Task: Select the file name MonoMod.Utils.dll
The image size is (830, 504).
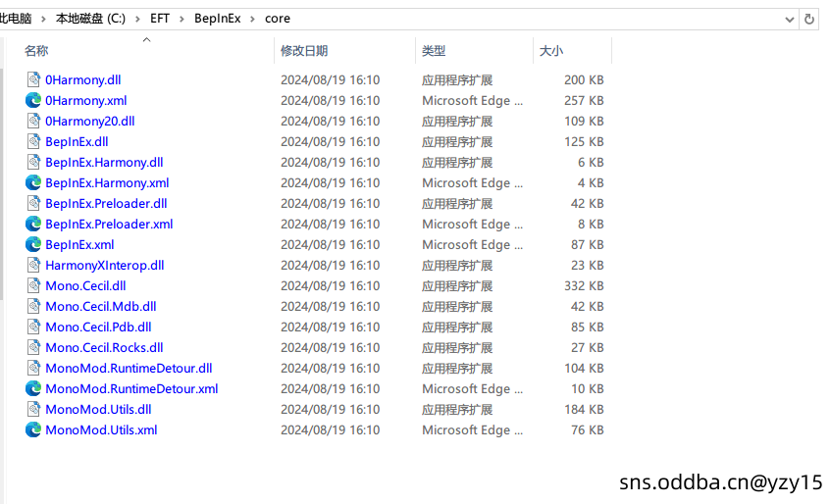Action: [98, 410]
